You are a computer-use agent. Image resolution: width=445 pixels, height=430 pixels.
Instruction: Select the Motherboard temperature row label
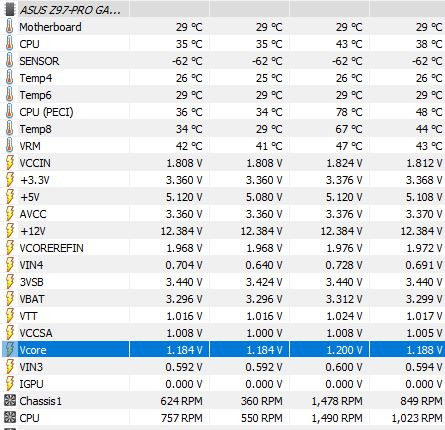50,27
